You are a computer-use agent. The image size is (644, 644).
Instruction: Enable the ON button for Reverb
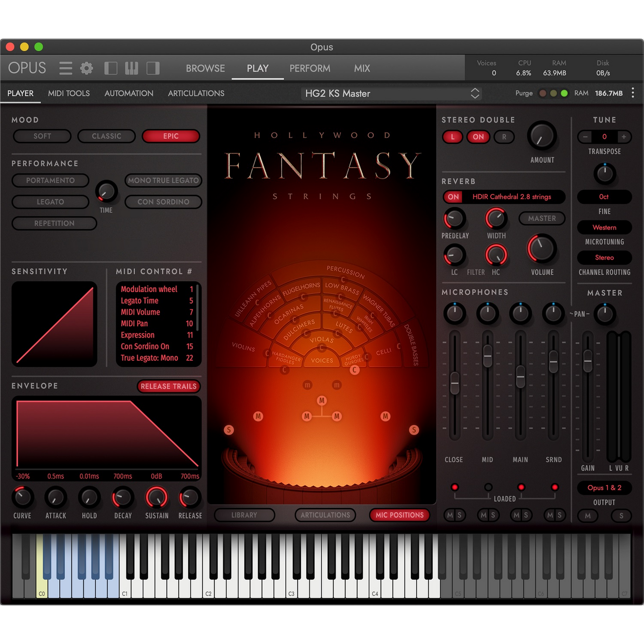pos(453,197)
